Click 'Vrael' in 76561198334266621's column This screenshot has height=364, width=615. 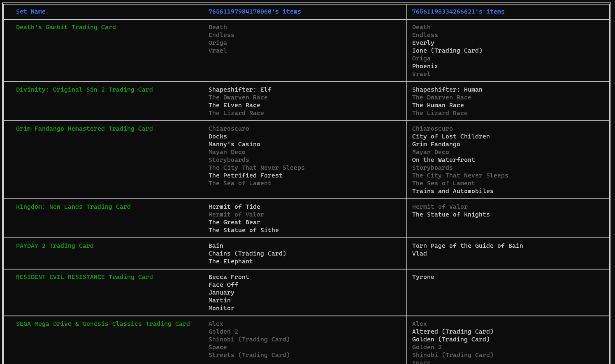coord(421,74)
